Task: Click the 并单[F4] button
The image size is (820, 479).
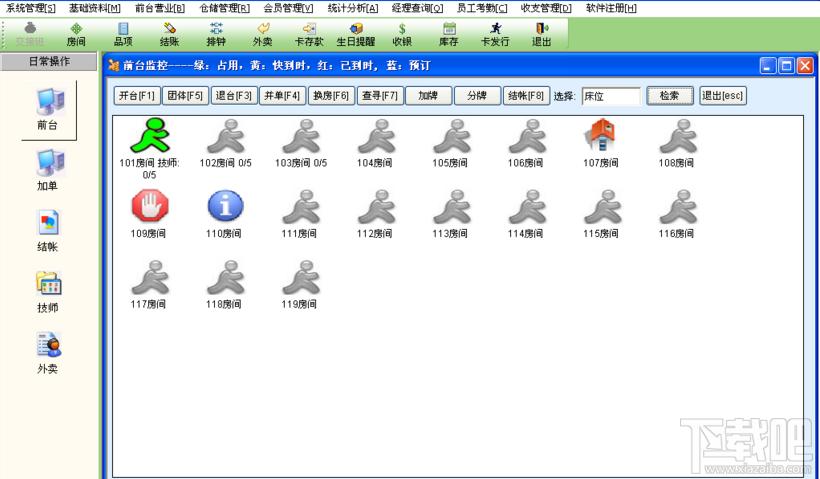Action: coord(282,96)
